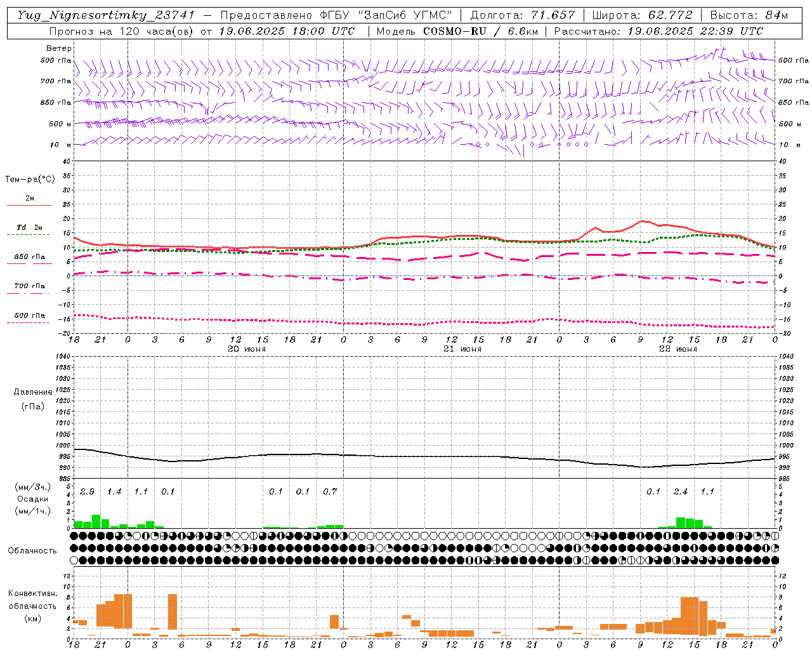
Task: Click the Тем-ра(°C) axis label
Action: tap(30, 180)
